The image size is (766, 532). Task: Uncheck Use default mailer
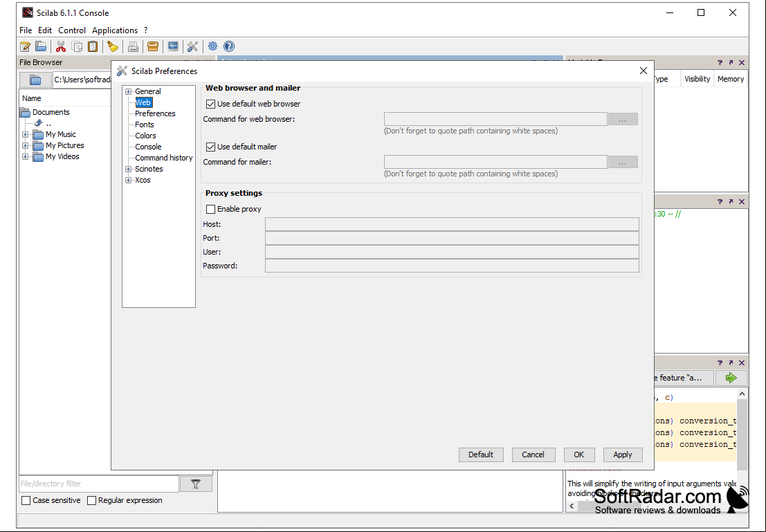210,147
